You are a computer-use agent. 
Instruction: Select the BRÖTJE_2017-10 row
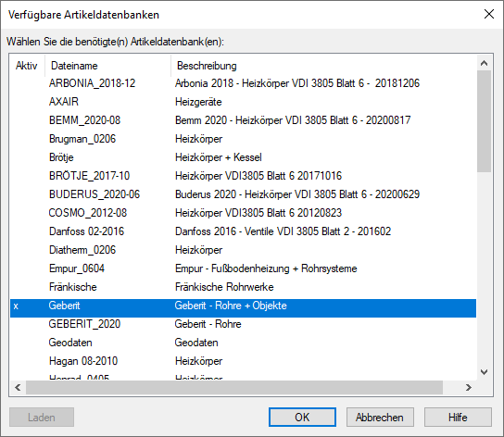point(243,176)
